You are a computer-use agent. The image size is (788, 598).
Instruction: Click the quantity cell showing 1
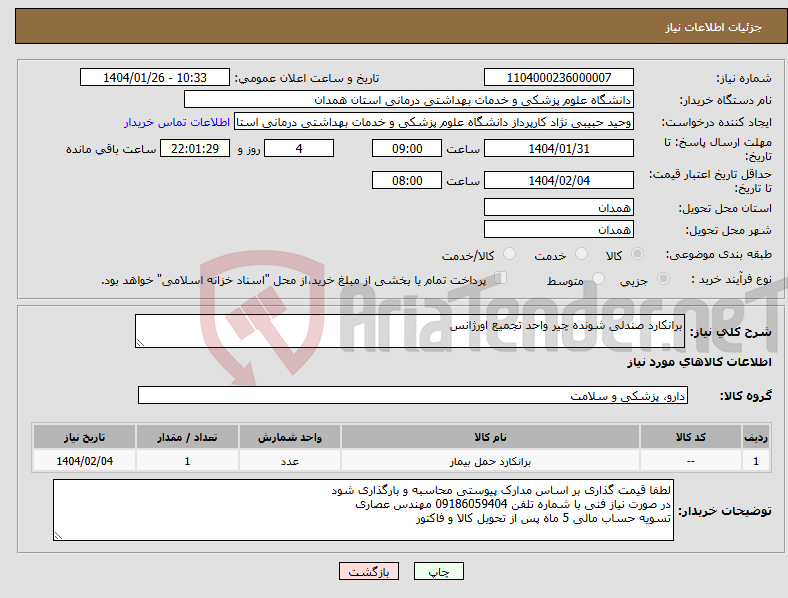pyautogui.click(x=187, y=461)
